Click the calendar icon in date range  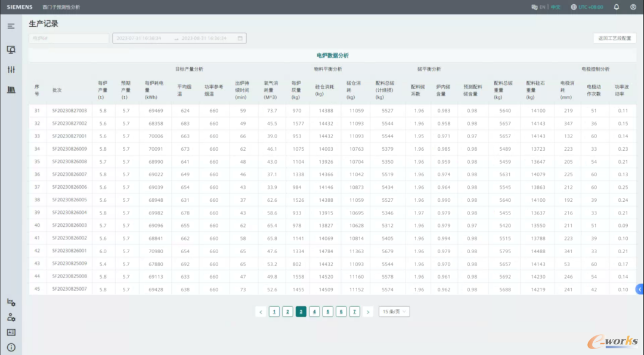click(x=240, y=38)
